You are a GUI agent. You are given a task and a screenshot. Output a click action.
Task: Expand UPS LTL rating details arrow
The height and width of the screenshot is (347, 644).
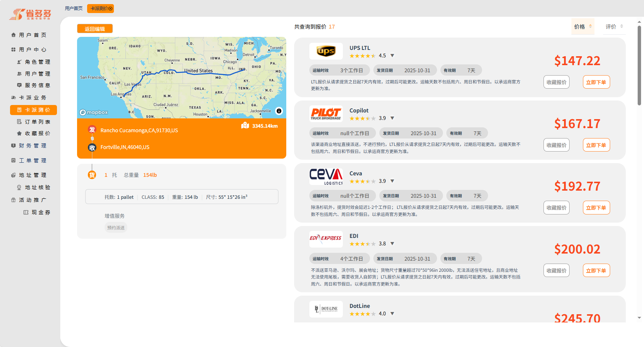tap(392, 56)
